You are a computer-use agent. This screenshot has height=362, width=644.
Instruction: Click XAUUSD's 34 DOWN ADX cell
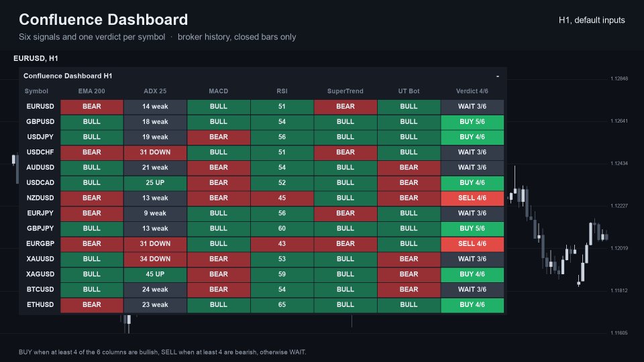point(155,259)
